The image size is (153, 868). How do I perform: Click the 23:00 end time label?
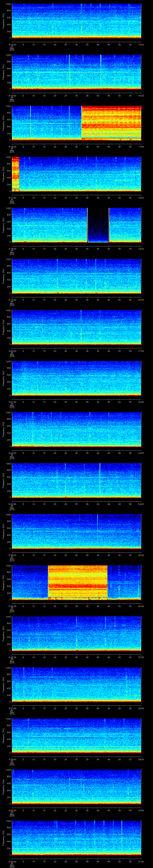point(141,453)
